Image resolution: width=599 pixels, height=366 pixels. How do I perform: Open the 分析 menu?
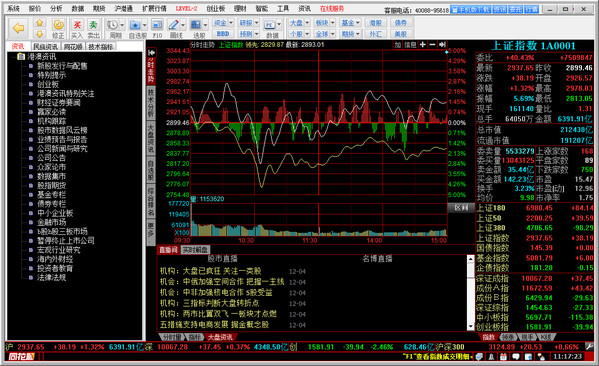point(56,8)
